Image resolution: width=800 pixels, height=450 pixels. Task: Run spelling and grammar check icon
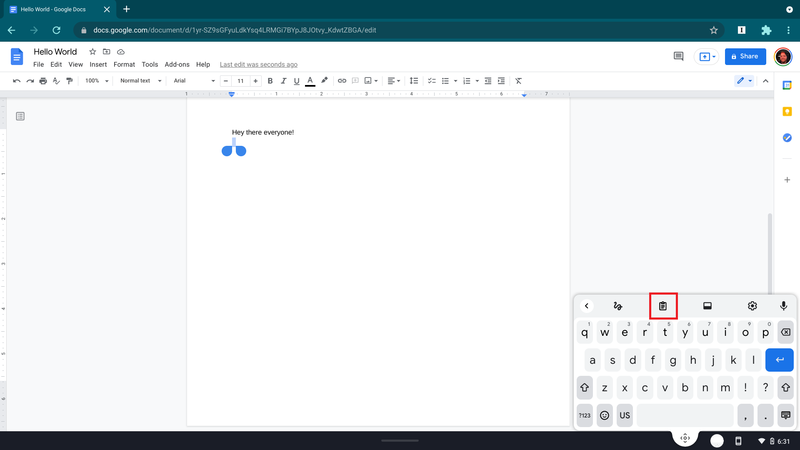(x=56, y=81)
